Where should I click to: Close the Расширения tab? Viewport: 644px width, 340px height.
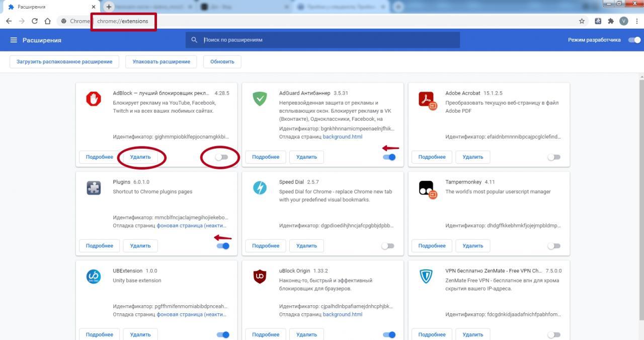tap(94, 7)
